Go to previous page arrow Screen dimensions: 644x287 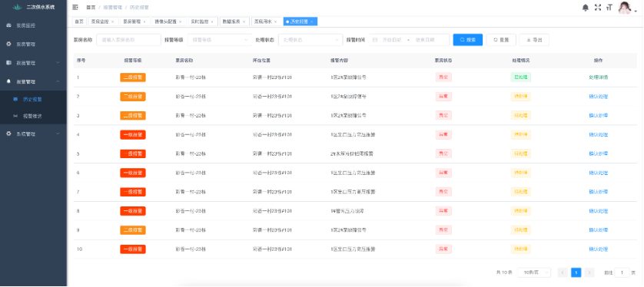pos(563,272)
